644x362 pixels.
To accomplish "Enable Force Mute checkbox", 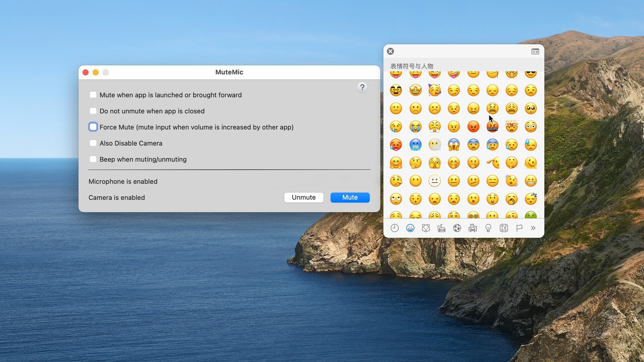I will tap(93, 127).
